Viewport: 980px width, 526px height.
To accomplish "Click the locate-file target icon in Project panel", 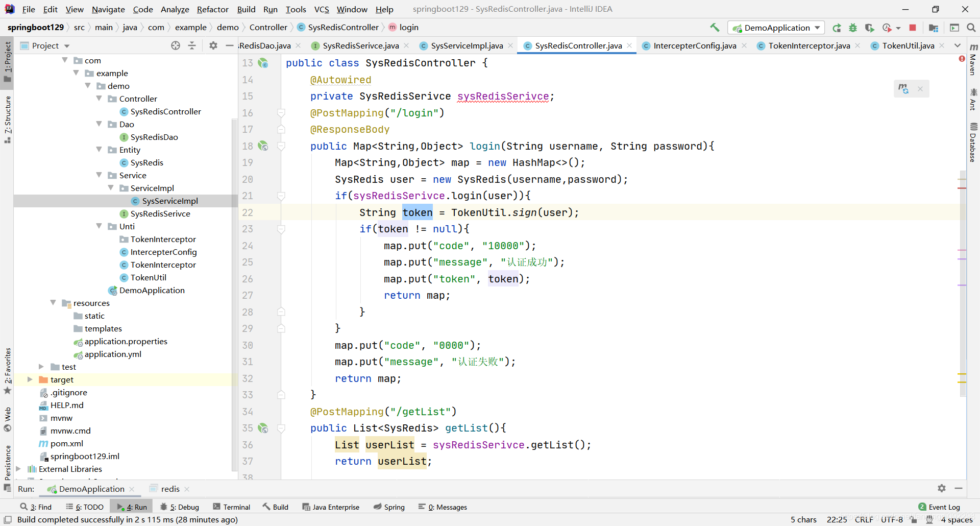I will [x=176, y=45].
